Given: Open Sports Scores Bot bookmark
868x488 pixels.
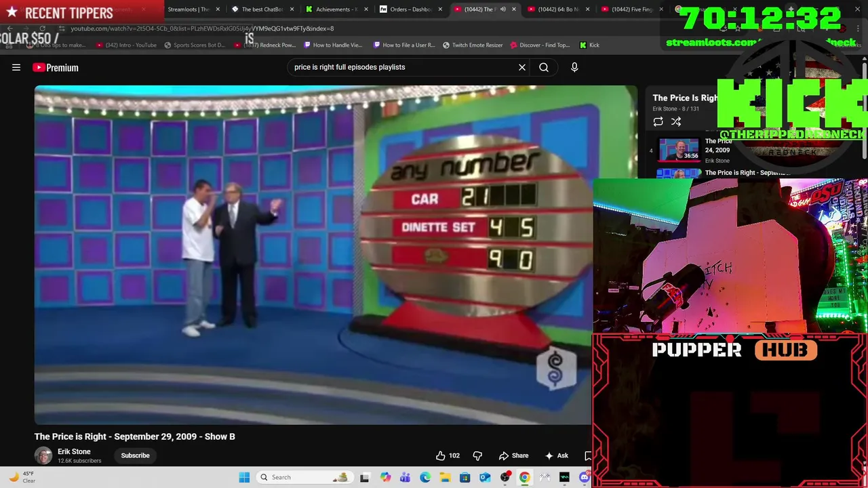Looking at the screenshot, I should point(195,45).
